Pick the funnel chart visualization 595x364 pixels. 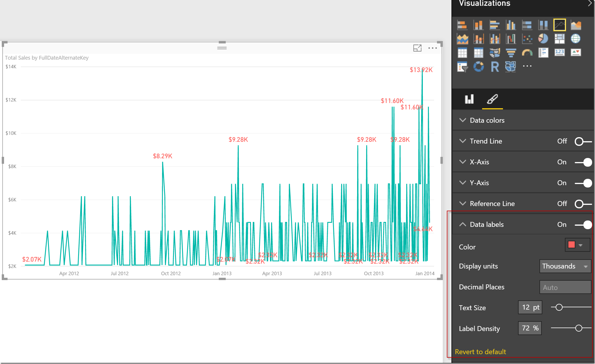pyautogui.click(x=511, y=53)
